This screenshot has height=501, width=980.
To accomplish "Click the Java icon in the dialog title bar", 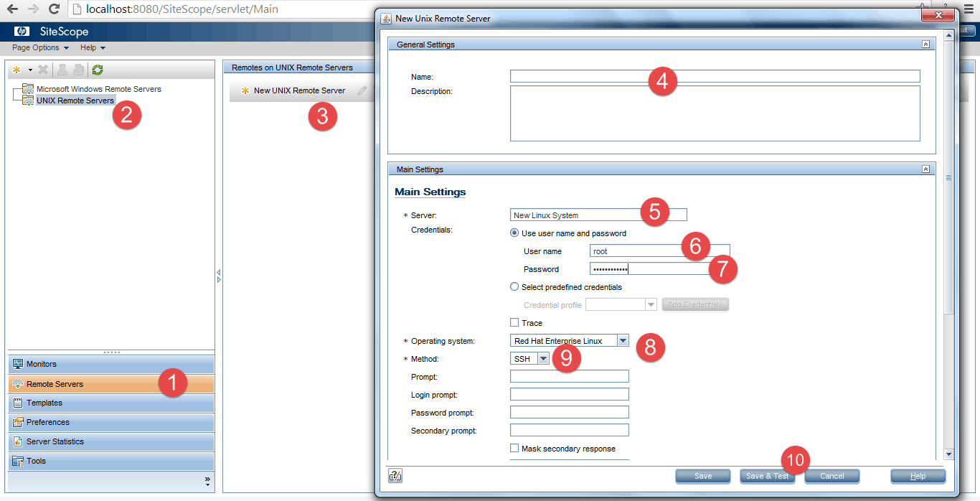I will (385, 18).
